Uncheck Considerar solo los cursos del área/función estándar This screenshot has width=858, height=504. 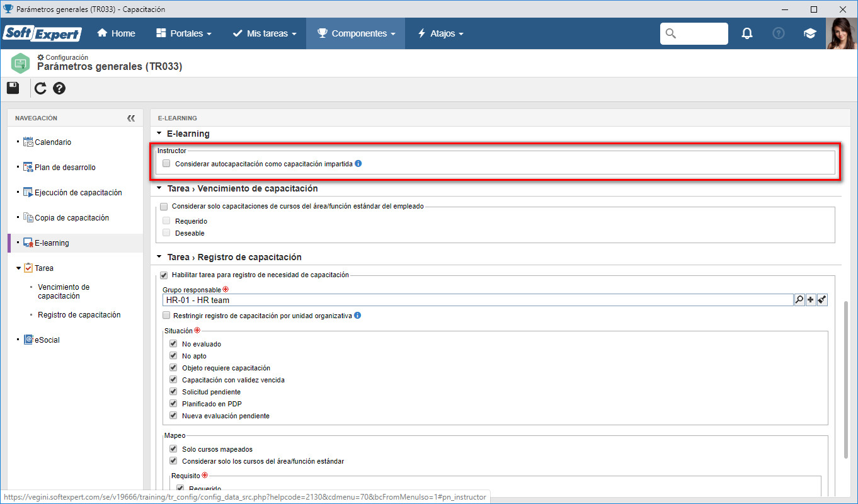[173, 461]
